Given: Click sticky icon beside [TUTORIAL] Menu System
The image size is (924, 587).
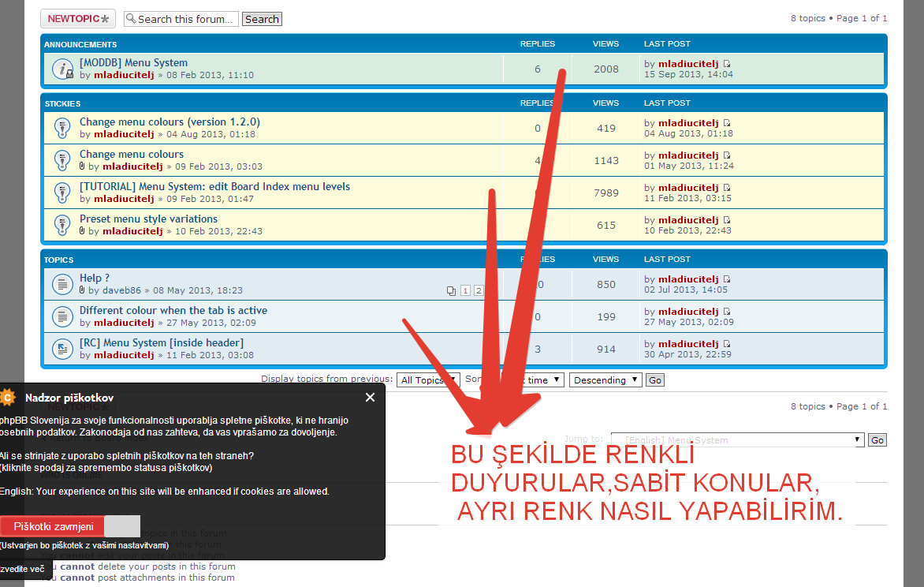Looking at the screenshot, I should (61, 193).
